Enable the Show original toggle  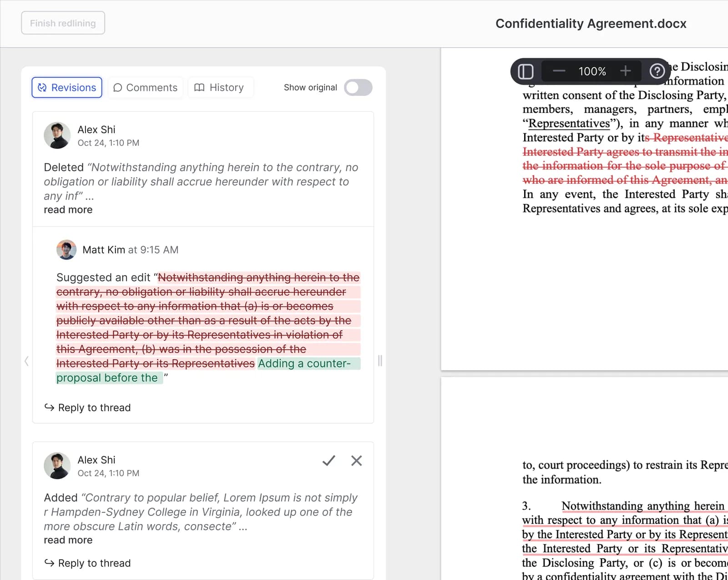click(x=358, y=87)
